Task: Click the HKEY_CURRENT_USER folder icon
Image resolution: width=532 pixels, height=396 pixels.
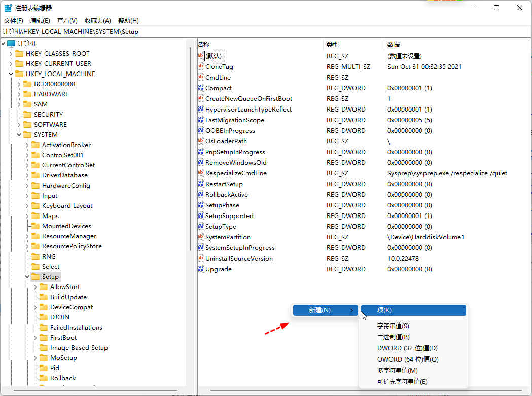Action: (x=20, y=64)
